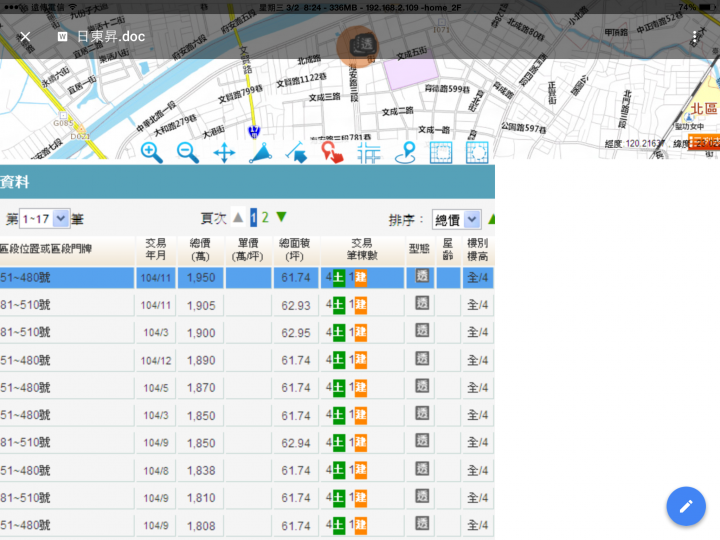Screen dimensions: 720x540
Task: Click the green 土 badge in 1,838 row
Action: point(338,470)
